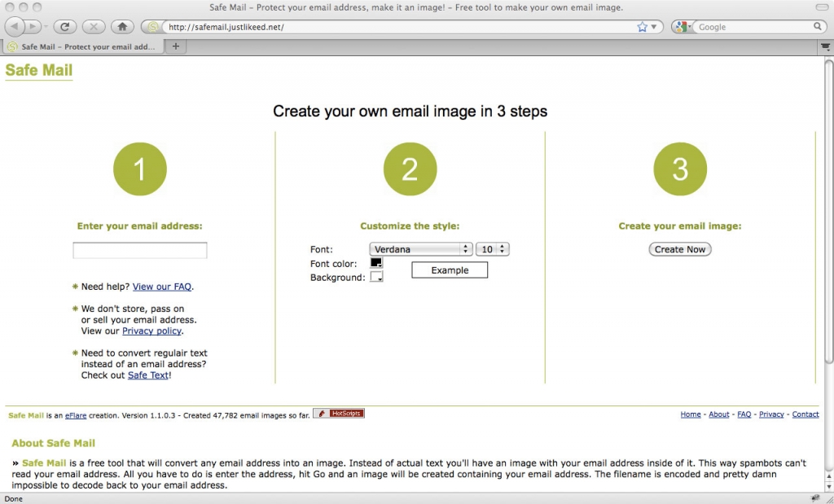
Task: Start the search with the magnifier icon
Action: point(818,27)
